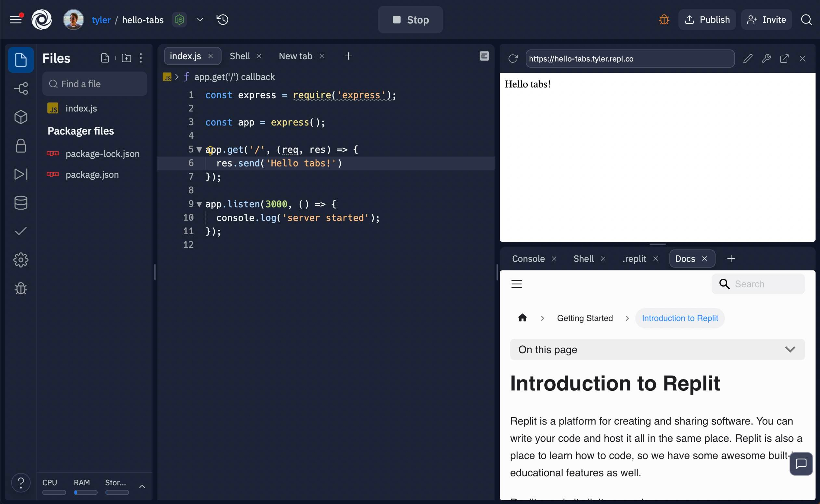Open webview in new window

pyautogui.click(x=784, y=59)
